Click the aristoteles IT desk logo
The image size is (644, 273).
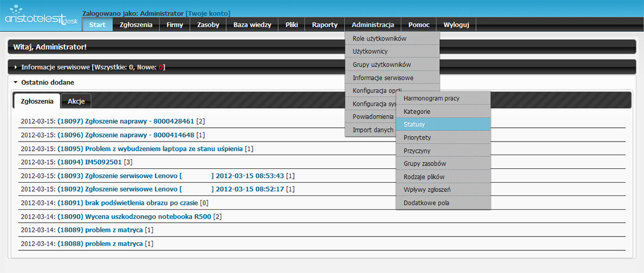[x=41, y=18]
